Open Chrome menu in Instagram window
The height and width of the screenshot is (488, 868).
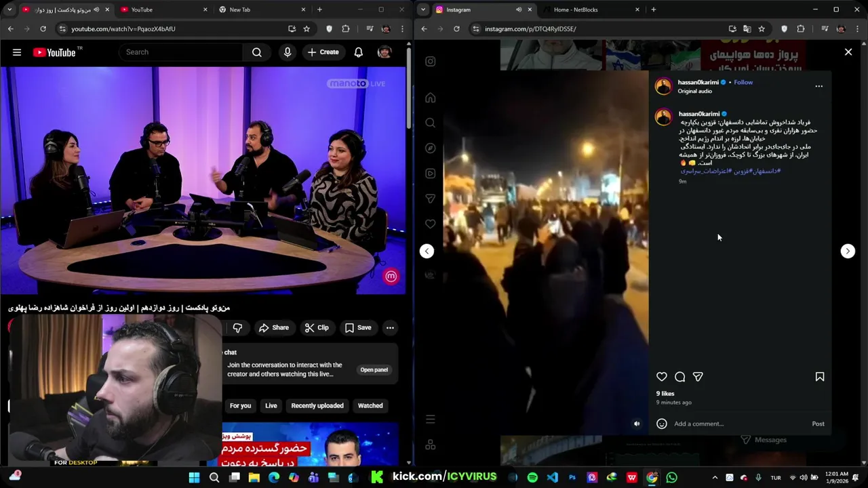click(x=857, y=29)
